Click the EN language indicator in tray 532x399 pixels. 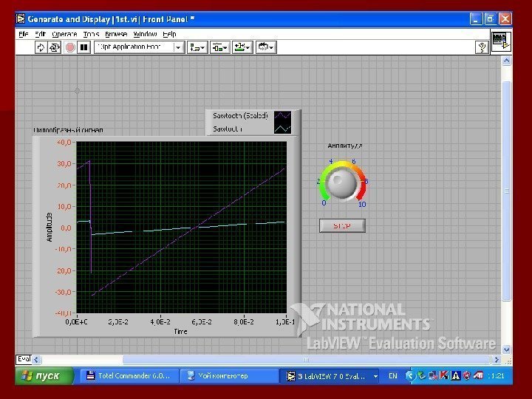point(392,376)
